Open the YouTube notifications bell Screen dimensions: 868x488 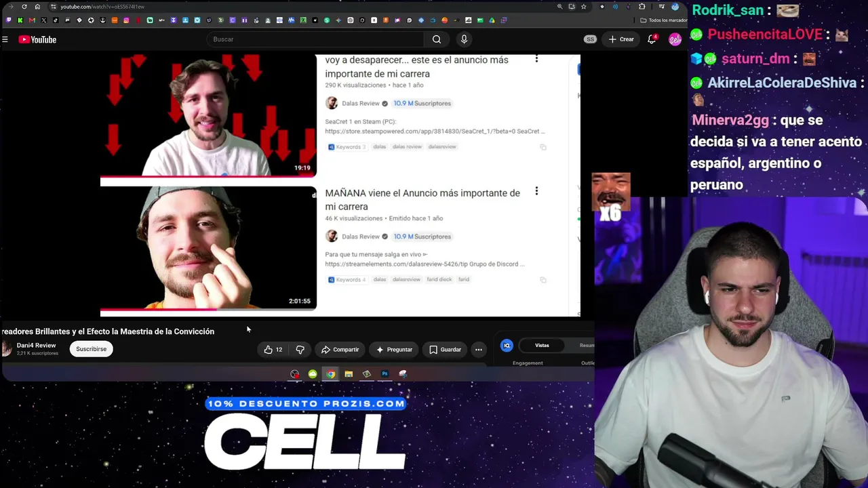tap(652, 39)
